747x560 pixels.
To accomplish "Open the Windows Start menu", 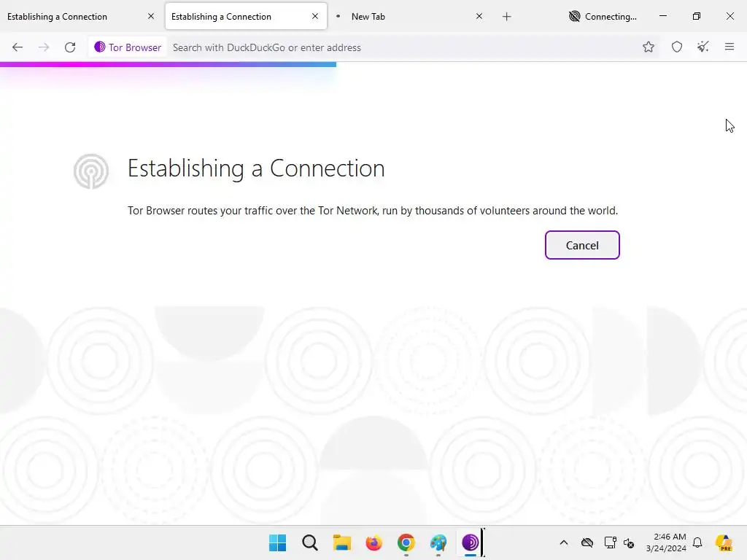I will click(x=277, y=542).
